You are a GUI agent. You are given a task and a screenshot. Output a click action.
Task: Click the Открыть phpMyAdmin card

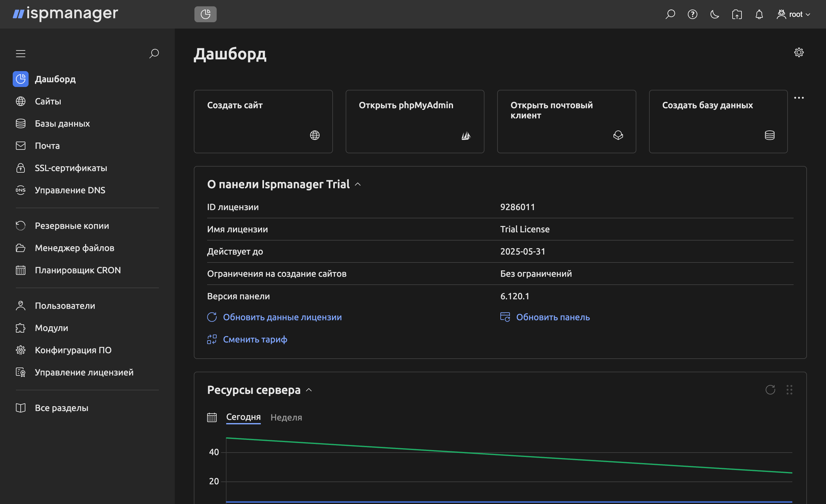(x=415, y=122)
